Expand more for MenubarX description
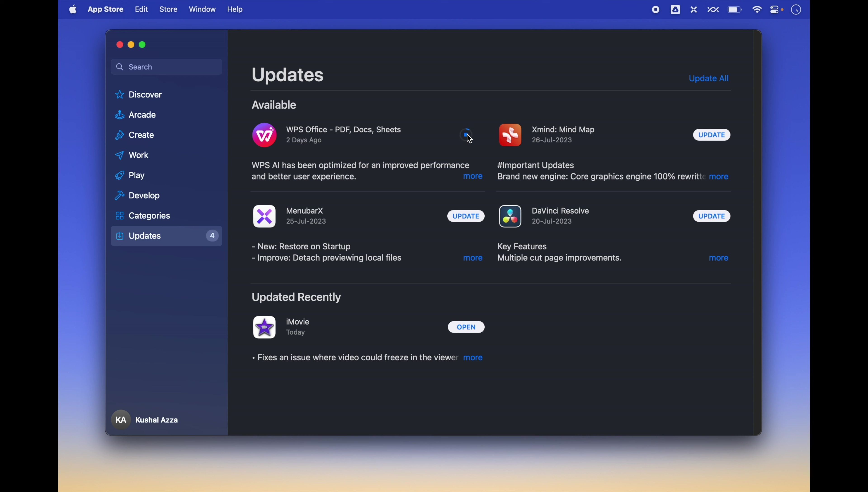This screenshot has width=868, height=492. coord(473,258)
